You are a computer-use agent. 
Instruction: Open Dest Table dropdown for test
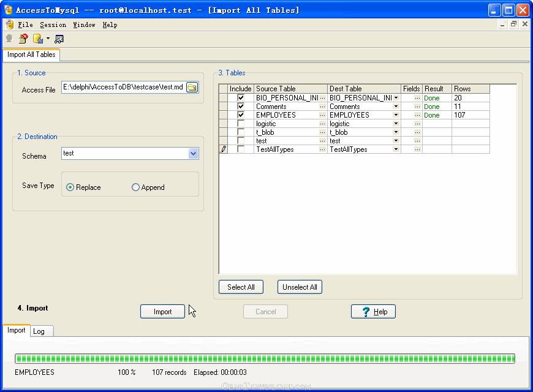pos(396,140)
